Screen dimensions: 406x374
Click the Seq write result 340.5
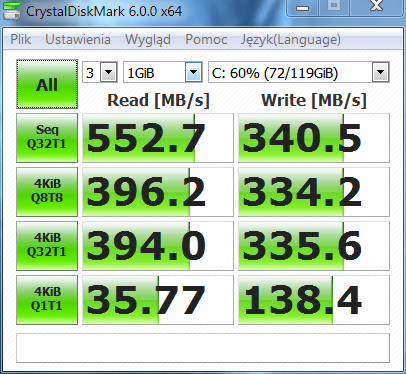[x=314, y=138]
